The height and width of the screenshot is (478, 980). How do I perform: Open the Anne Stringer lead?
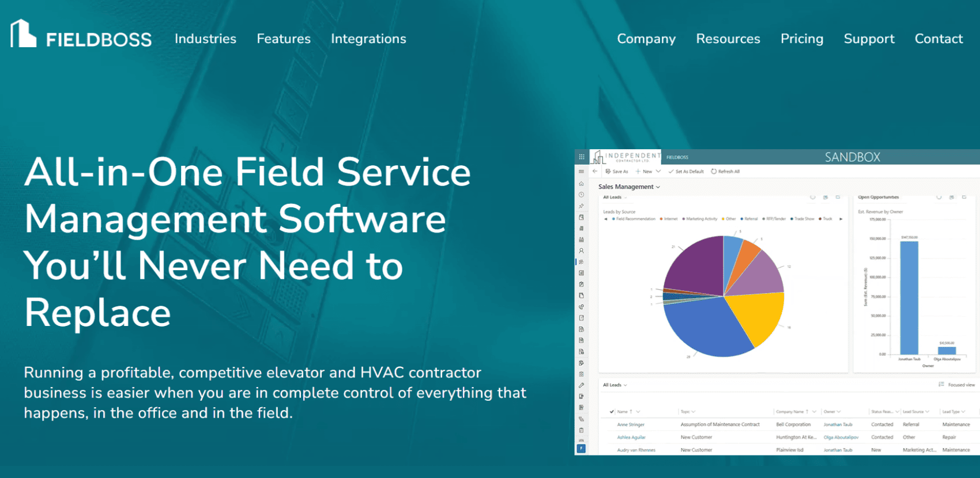[631, 424]
